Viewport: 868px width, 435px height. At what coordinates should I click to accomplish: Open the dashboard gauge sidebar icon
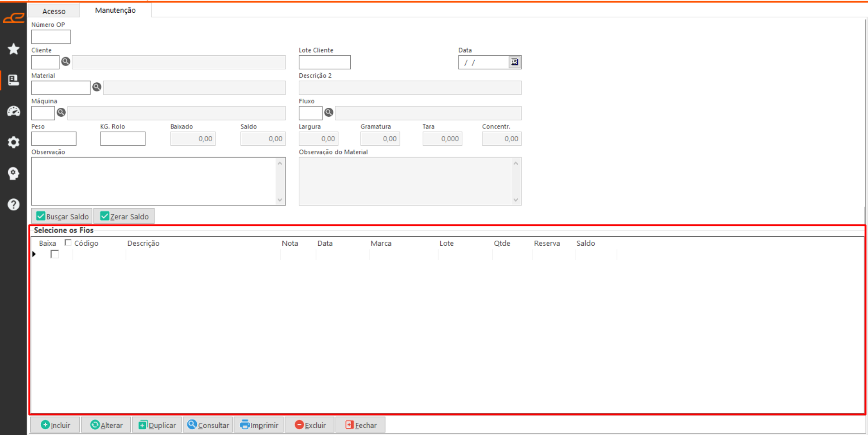(14, 111)
